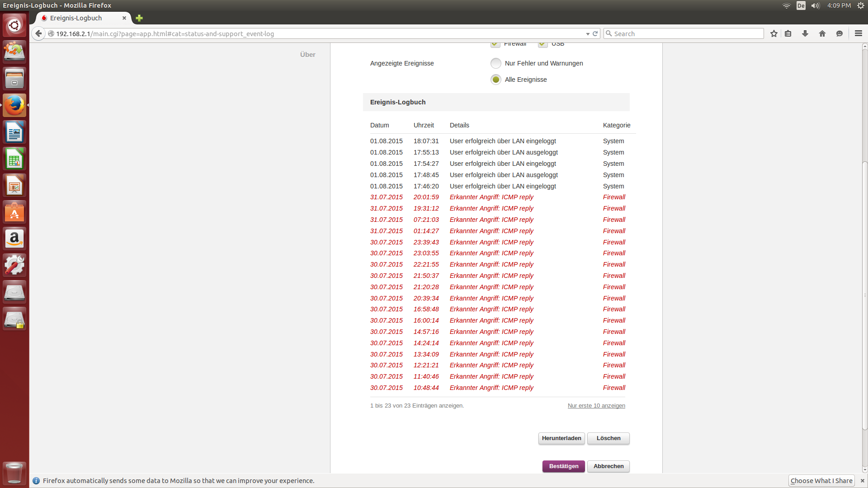Click the reload page icon
The image size is (868, 488).
click(x=595, y=33)
